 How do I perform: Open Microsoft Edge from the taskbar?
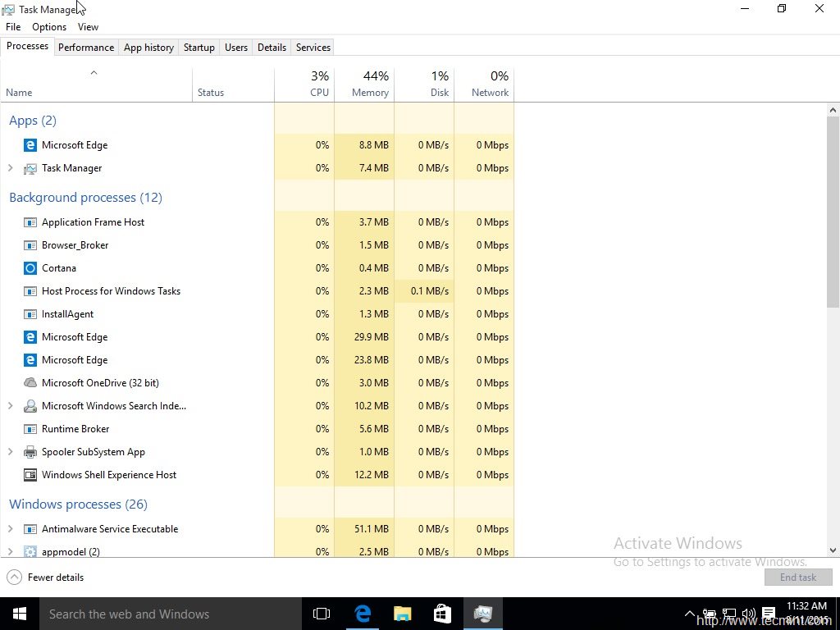(362, 613)
